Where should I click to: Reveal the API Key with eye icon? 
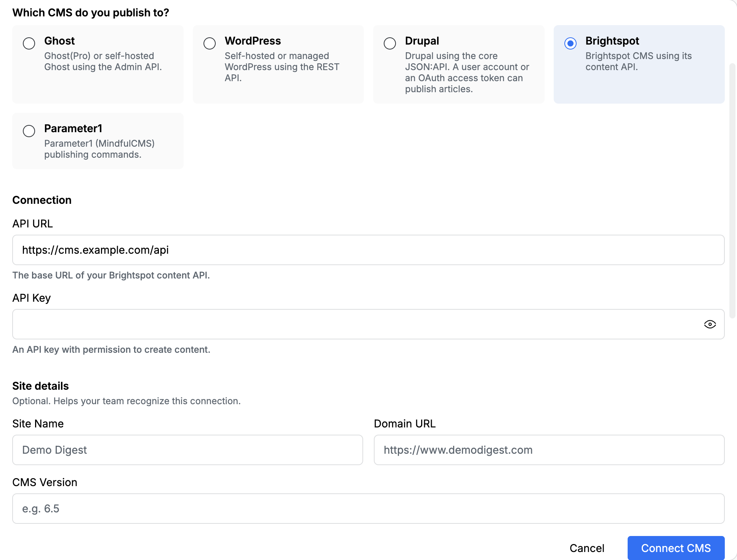pyautogui.click(x=710, y=324)
